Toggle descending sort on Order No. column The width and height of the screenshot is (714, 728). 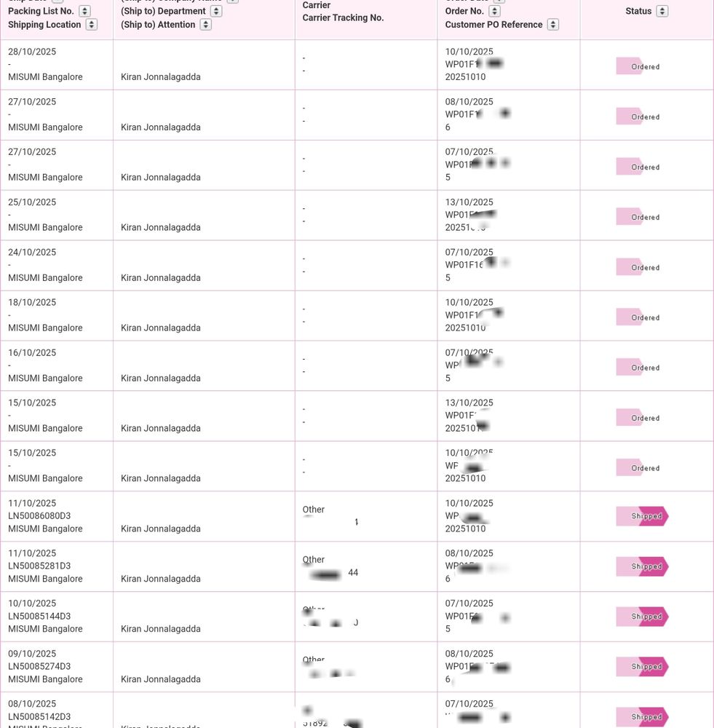(x=495, y=11)
